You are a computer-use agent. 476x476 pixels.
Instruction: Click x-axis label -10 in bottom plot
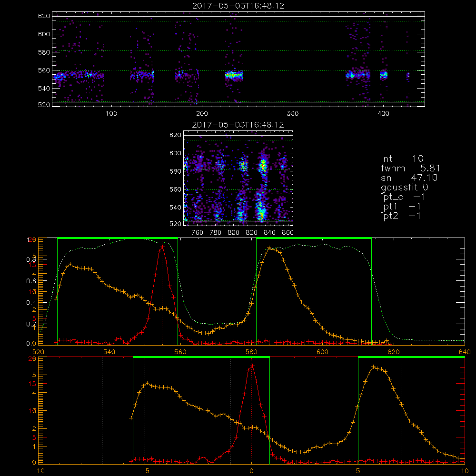tap(38, 471)
